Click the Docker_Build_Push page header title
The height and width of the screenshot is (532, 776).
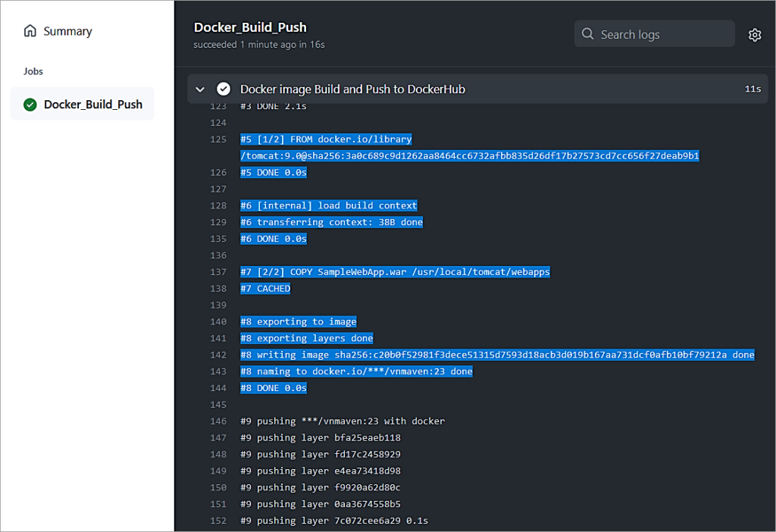[250, 27]
